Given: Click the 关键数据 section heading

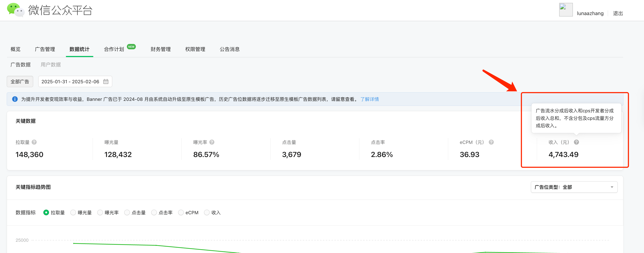Looking at the screenshot, I should click(26, 121).
